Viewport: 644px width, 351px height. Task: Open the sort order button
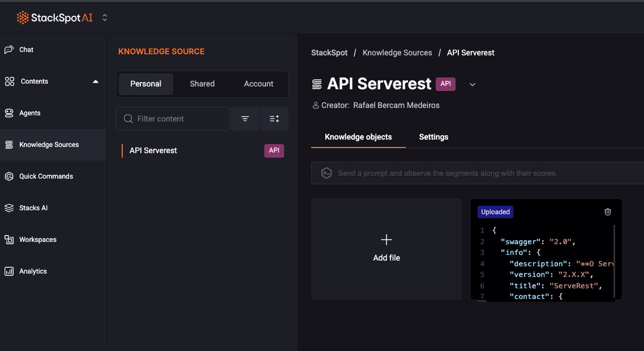[274, 119]
